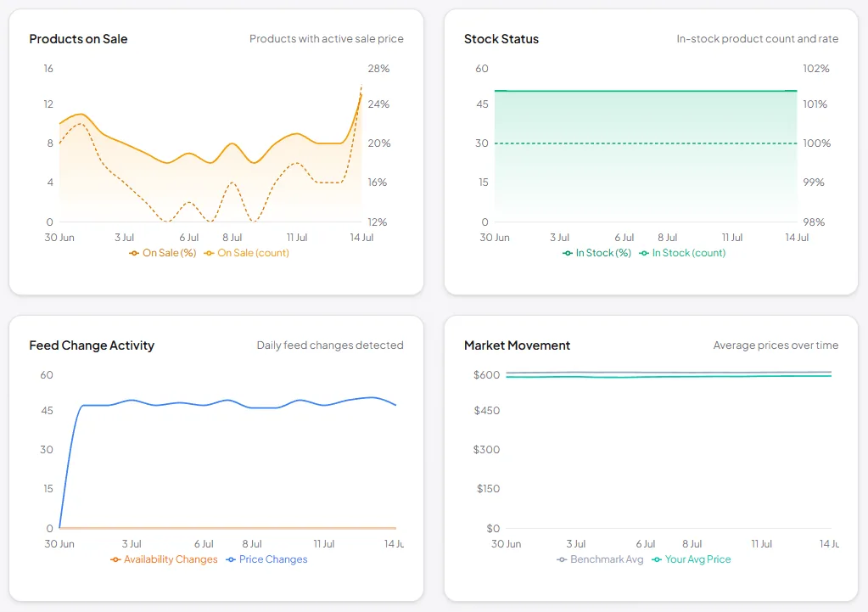868x612 pixels.
Task: Click the 8 Jul date label in Products on Sale
Action: click(x=232, y=238)
